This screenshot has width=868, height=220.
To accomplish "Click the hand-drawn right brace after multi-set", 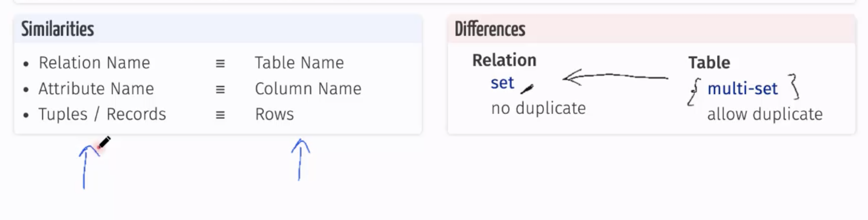I will click(x=794, y=86).
